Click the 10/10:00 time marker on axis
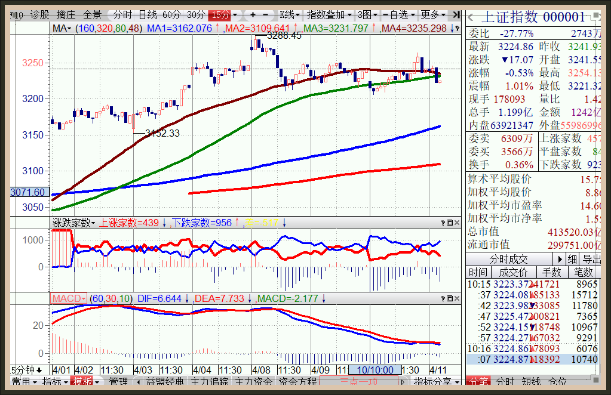Screen dimensions: 611x395 coord(375,370)
